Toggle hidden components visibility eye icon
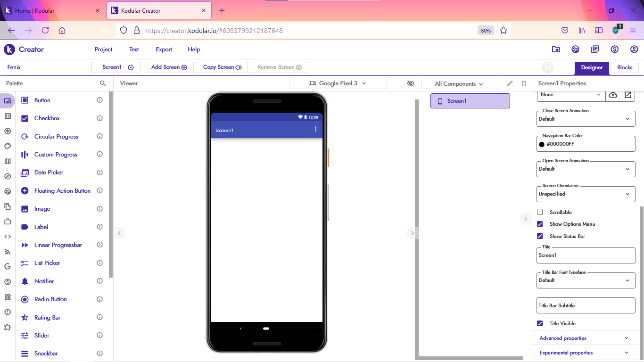The width and height of the screenshot is (644, 362). pyautogui.click(x=411, y=83)
